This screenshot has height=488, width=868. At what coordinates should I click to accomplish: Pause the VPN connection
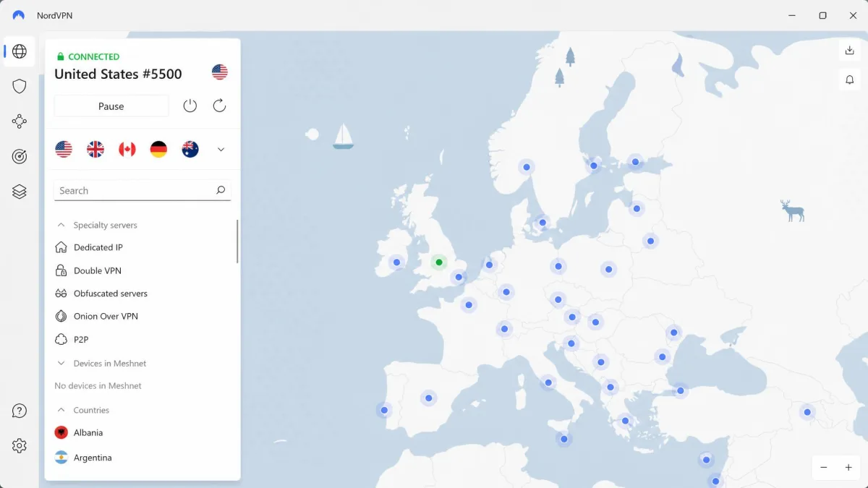point(111,106)
